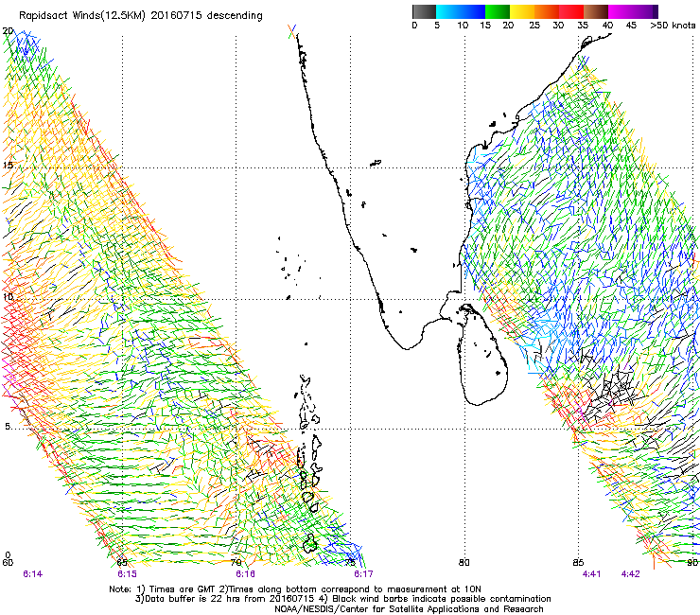Click the yellow 20-25 knots legend segment
The width and height of the screenshot is (700, 615).
tap(522, 11)
